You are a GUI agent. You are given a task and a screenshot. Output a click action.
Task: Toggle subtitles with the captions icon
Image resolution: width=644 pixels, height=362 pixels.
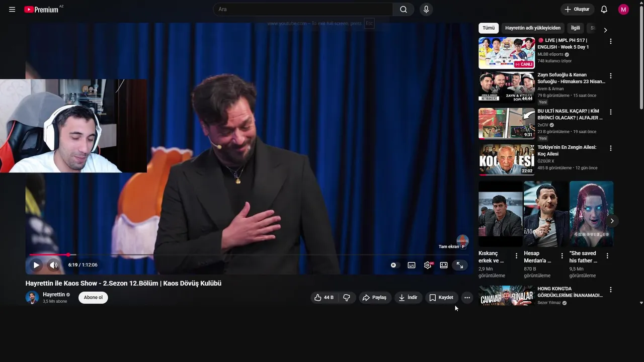(412, 265)
